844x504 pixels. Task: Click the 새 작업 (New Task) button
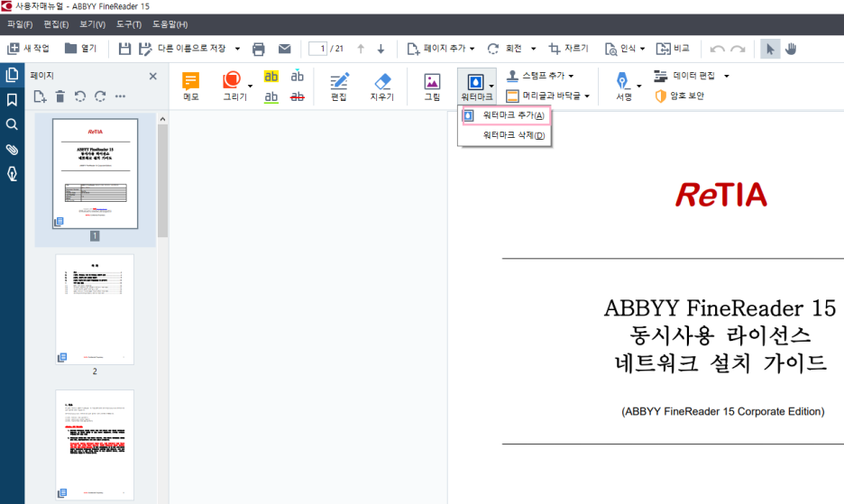(x=28, y=49)
